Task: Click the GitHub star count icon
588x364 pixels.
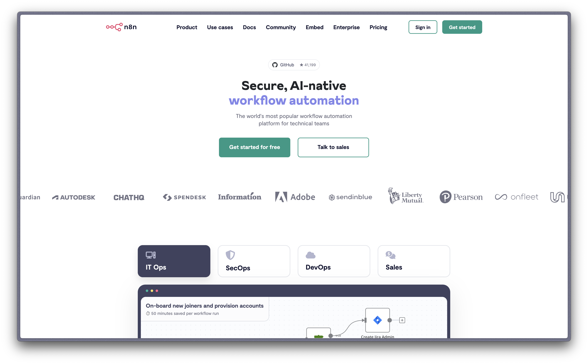Action: 301,65
